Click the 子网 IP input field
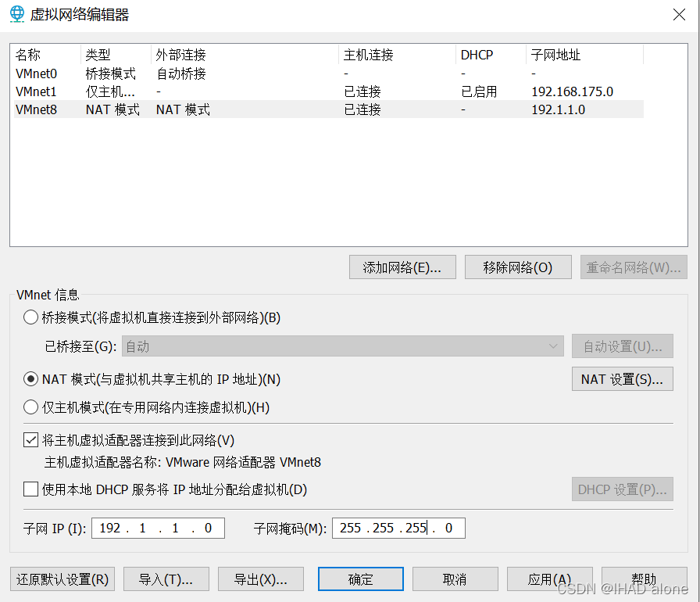 (x=158, y=529)
